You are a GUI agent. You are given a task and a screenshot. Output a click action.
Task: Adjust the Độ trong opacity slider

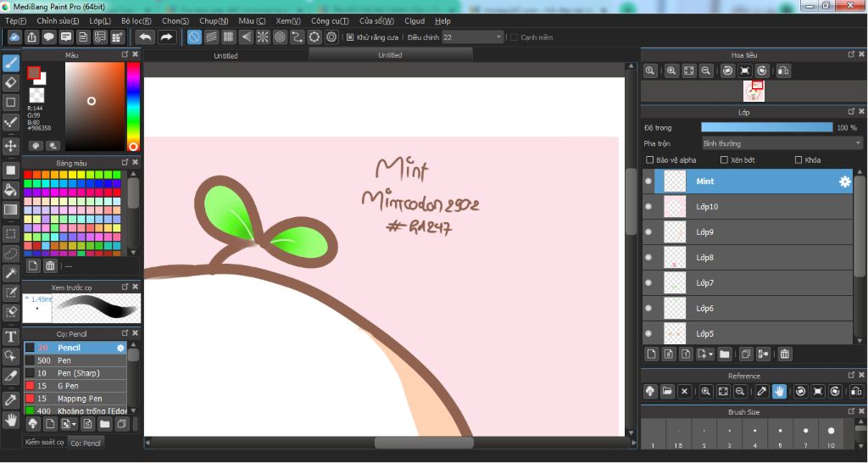[766, 127]
